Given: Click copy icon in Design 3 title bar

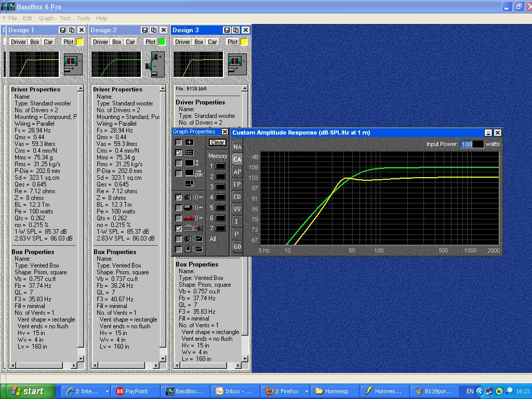Looking at the screenshot, I should 236,30.
